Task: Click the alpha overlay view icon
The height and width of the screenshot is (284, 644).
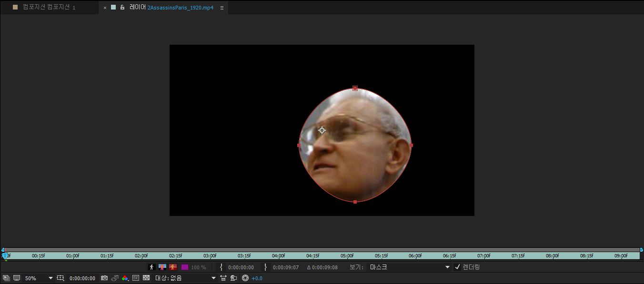Action: click(172, 267)
